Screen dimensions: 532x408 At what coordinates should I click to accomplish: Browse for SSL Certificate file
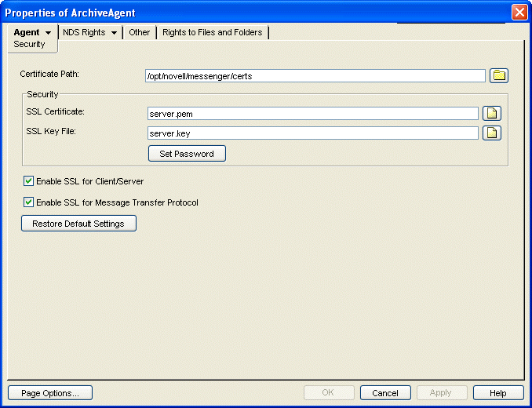click(x=492, y=114)
